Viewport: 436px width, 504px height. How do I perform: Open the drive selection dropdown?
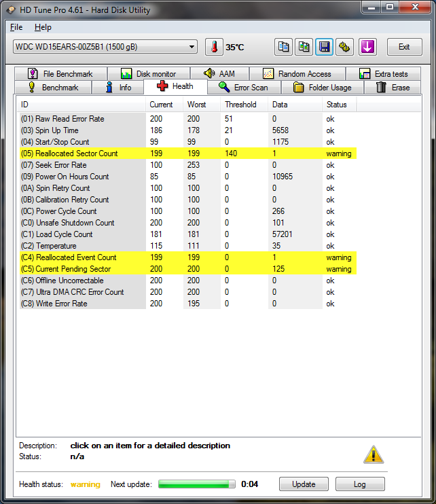105,47
